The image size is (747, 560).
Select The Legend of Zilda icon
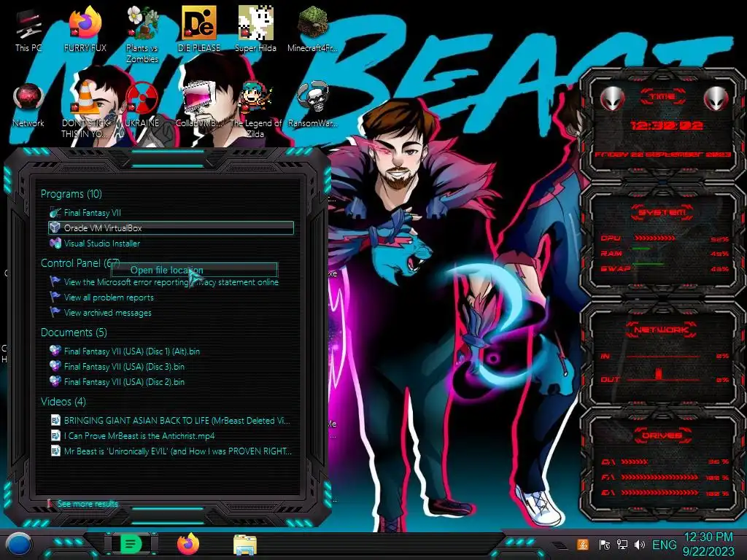[x=256, y=111]
